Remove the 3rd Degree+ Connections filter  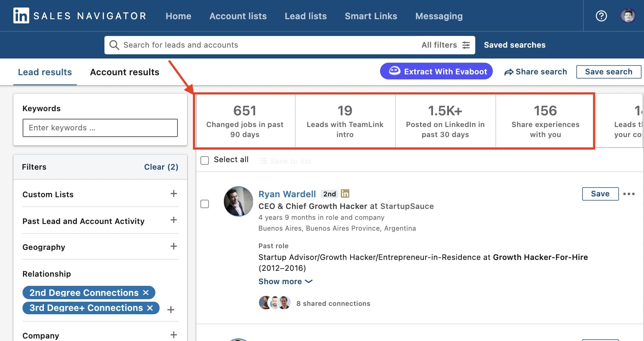(150, 308)
